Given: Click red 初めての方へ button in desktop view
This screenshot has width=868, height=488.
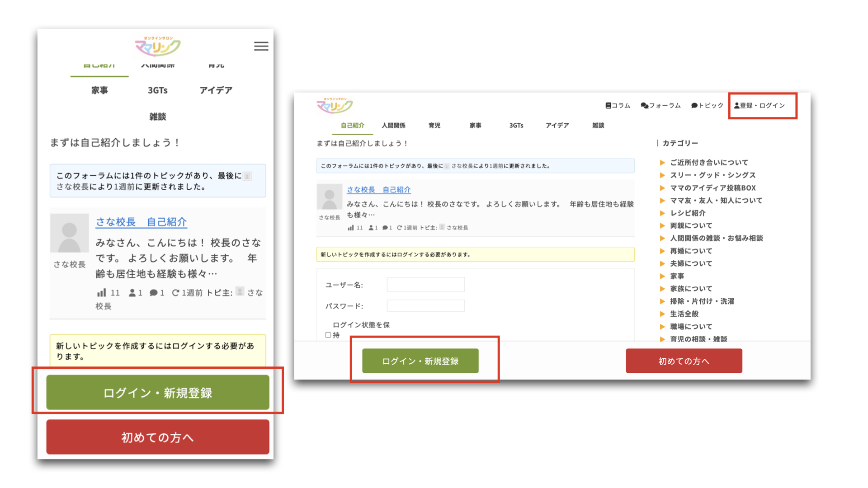Looking at the screenshot, I should click(684, 361).
